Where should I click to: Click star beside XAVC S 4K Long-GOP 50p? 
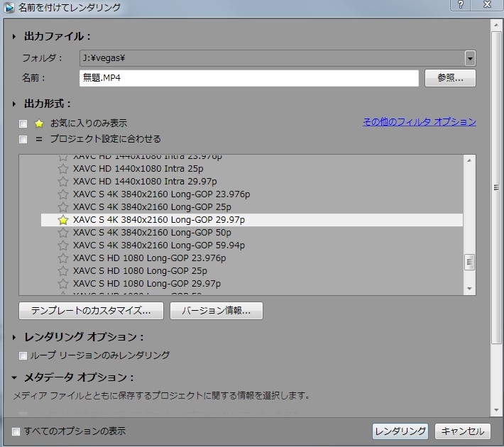[x=63, y=233]
